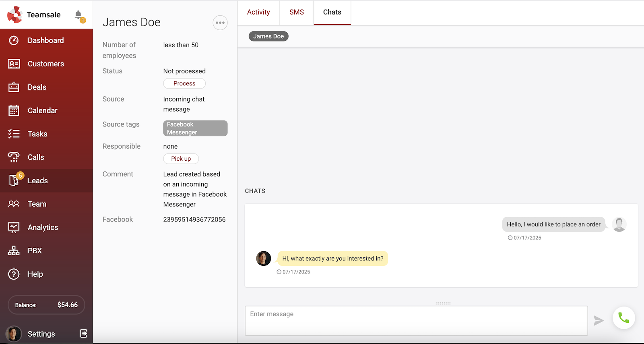The height and width of the screenshot is (344, 644).
Task: Open PBX settings page
Action: point(46,251)
